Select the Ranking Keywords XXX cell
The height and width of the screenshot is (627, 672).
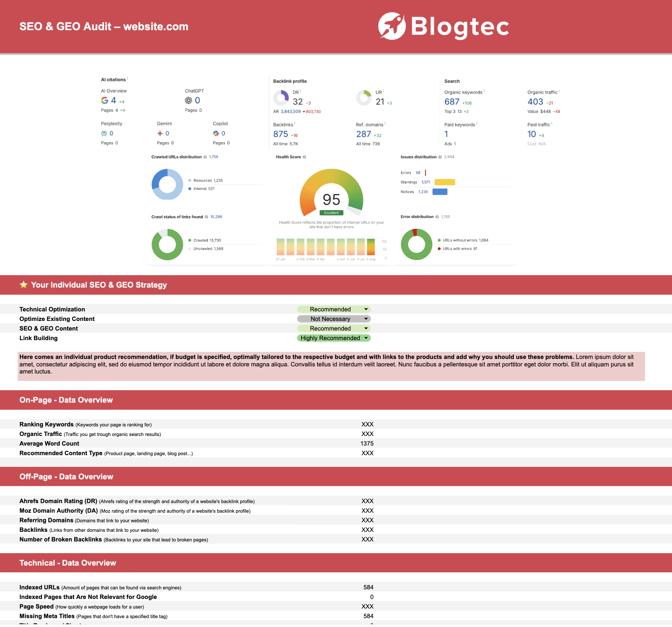point(367,424)
